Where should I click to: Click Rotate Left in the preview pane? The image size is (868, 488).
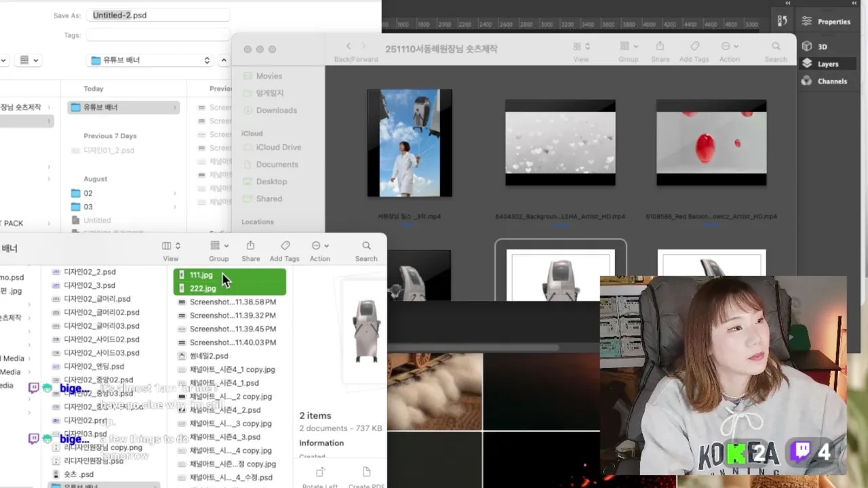(320, 476)
